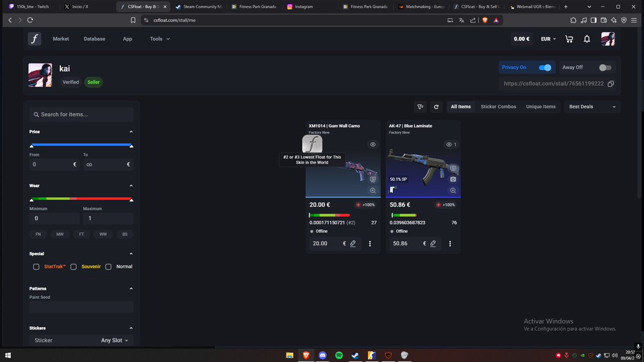Viewport: 644px width, 362px height.
Task: Check the Normal filter checkbox
Action: [108, 267]
